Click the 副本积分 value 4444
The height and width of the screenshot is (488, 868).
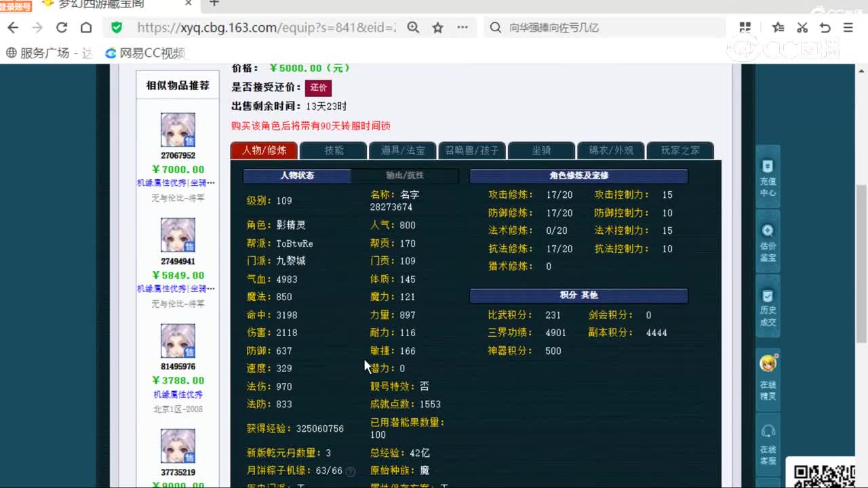point(656,333)
